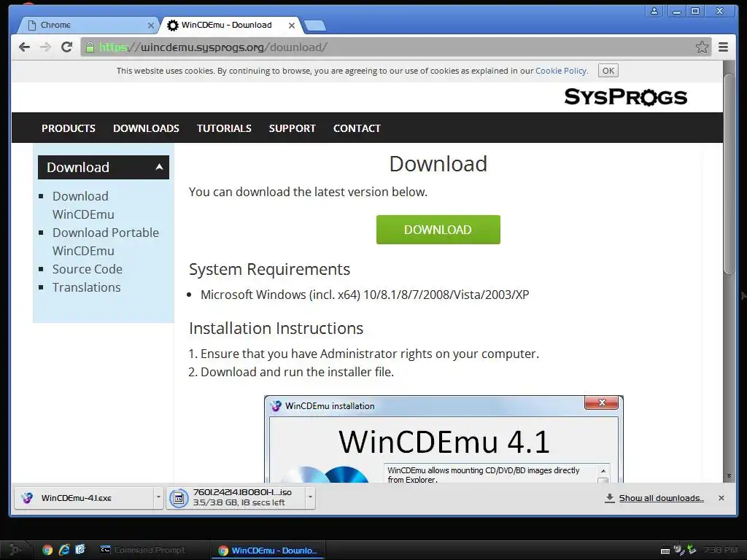The image size is (747, 560).
Task: Switch to the first Chrome tab
Action: (x=88, y=25)
